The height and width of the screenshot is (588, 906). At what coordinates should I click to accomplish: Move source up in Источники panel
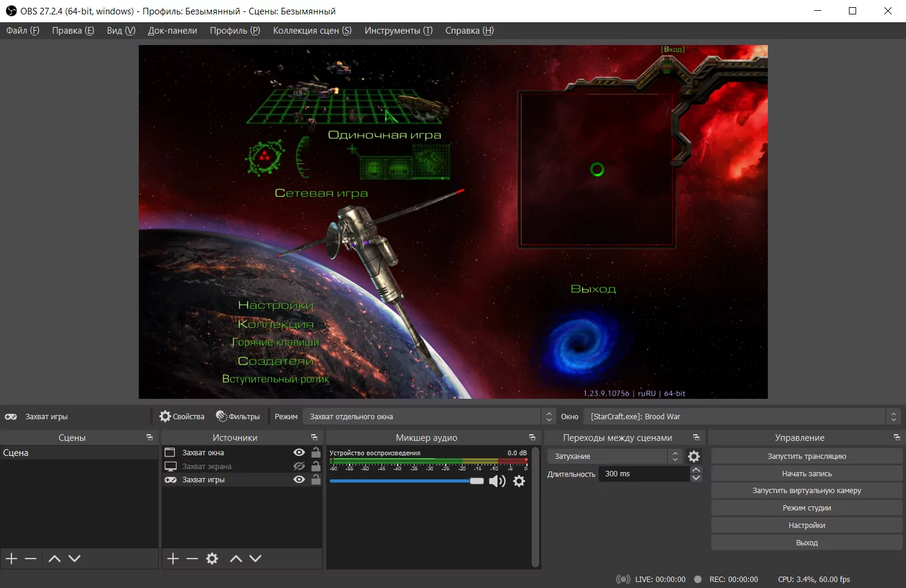click(236, 559)
